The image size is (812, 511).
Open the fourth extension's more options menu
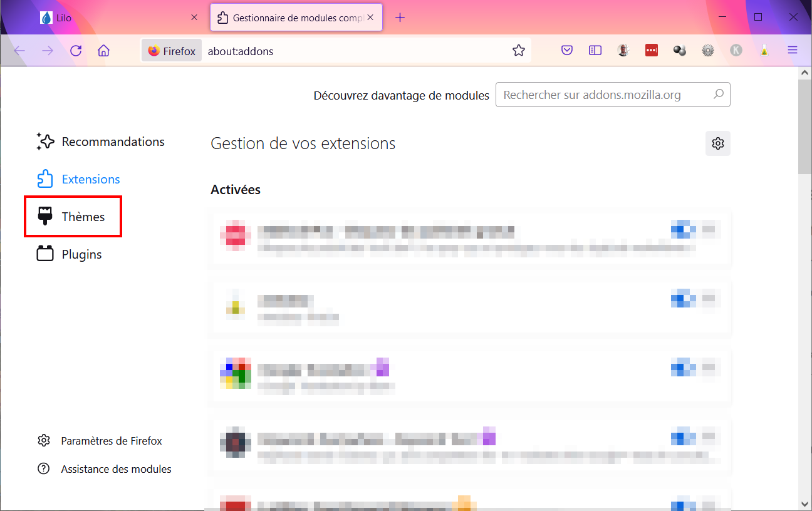pos(709,436)
